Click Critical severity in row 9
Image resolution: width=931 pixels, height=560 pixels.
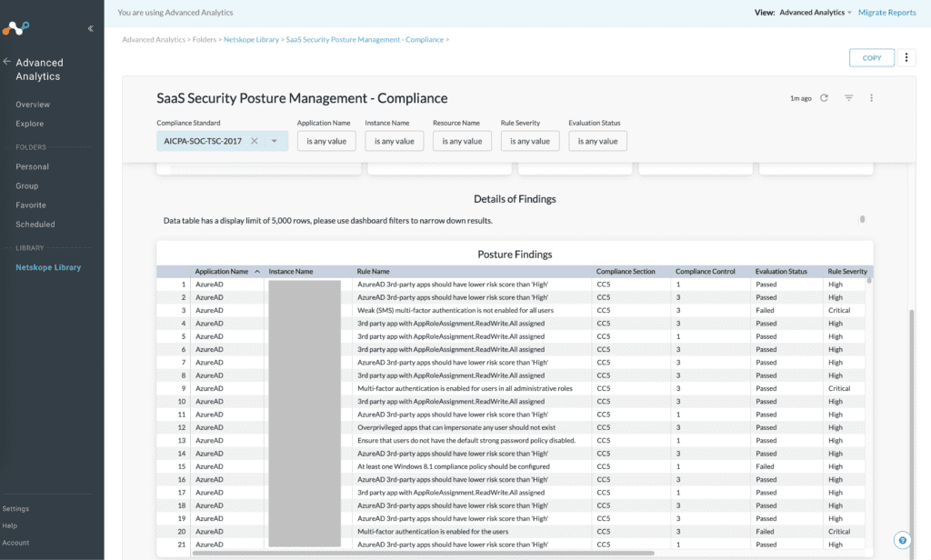pos(839,388)
